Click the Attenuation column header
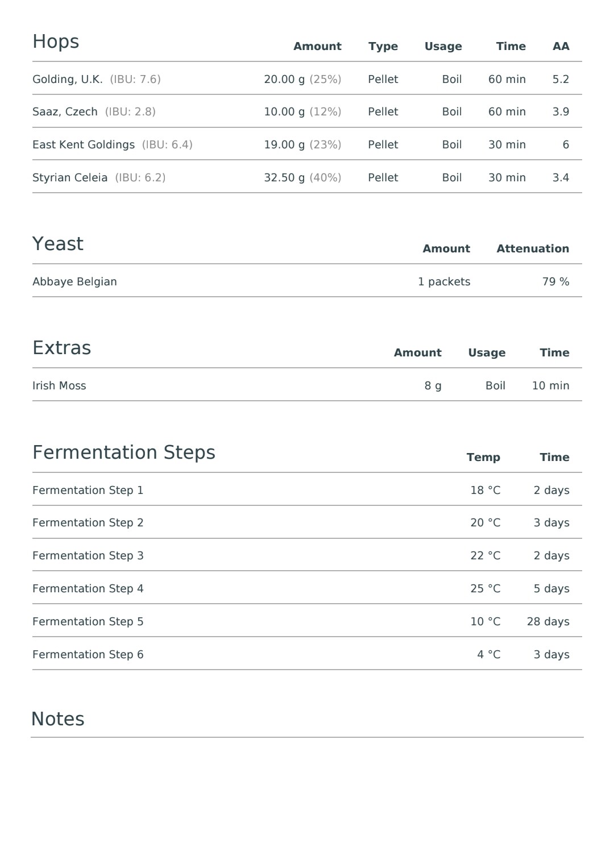This screenshot has height=868, width=614. 533,249
